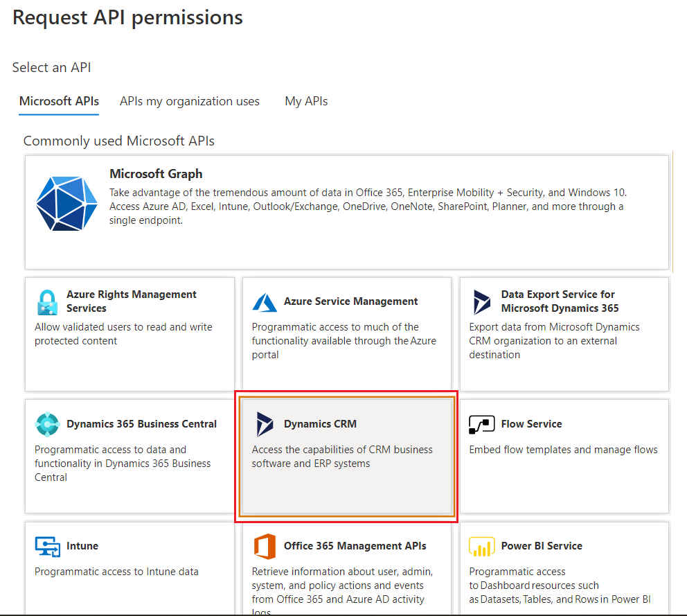The image size is (687, 616).
Task: Click 'Programmatic access to much of the functionality' text
Action: tap(344, 341)
